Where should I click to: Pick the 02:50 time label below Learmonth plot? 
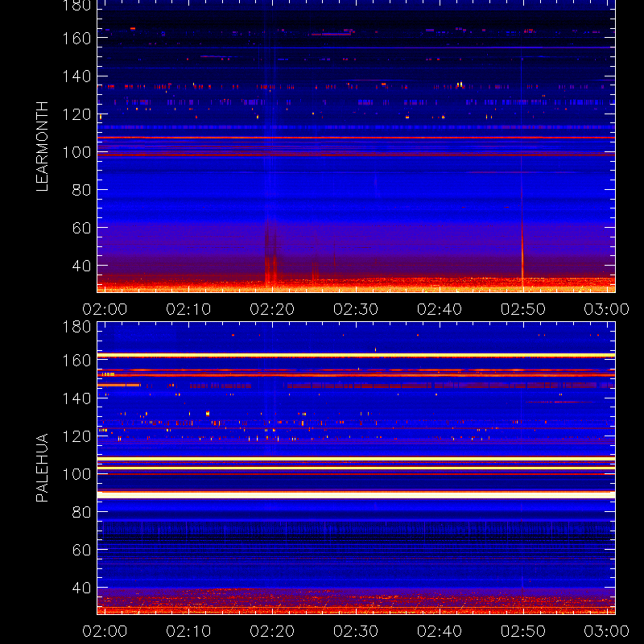pyautogui.click(x=523, y=309)
